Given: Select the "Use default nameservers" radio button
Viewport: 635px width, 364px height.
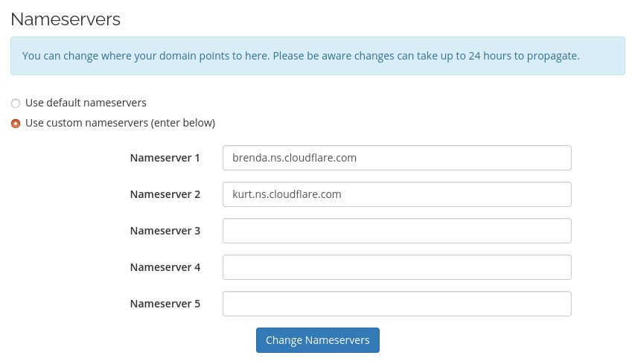Looking at the screenshot, I should tap(16, 103).
